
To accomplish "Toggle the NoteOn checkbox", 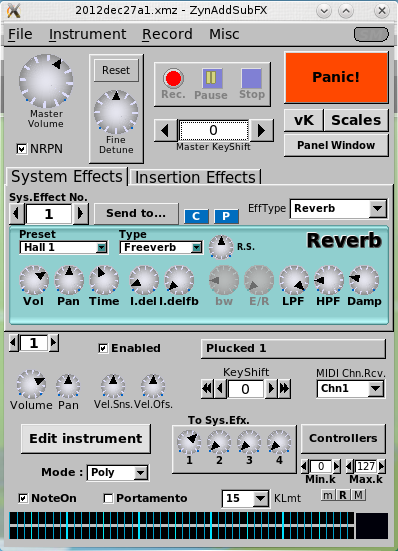I will [23, 498].
